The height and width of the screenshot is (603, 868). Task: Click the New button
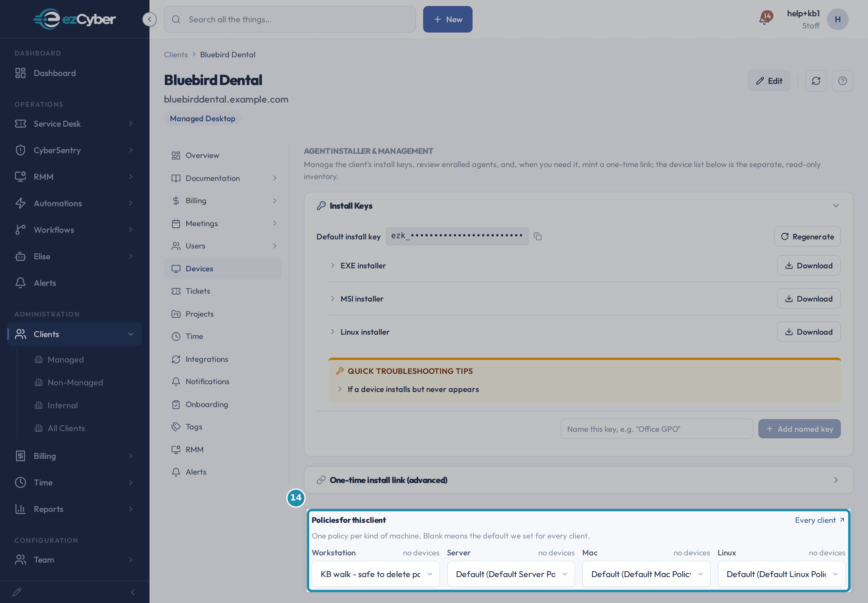click(448, 19)
